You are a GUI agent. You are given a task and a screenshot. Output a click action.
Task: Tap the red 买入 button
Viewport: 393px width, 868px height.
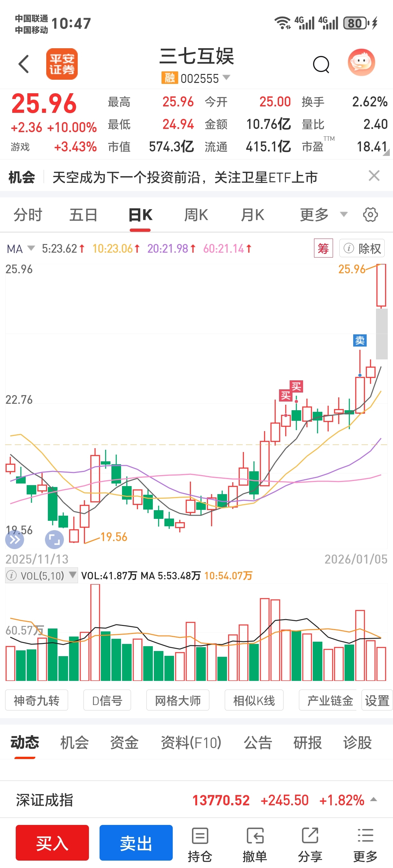(x=52, y=843)
